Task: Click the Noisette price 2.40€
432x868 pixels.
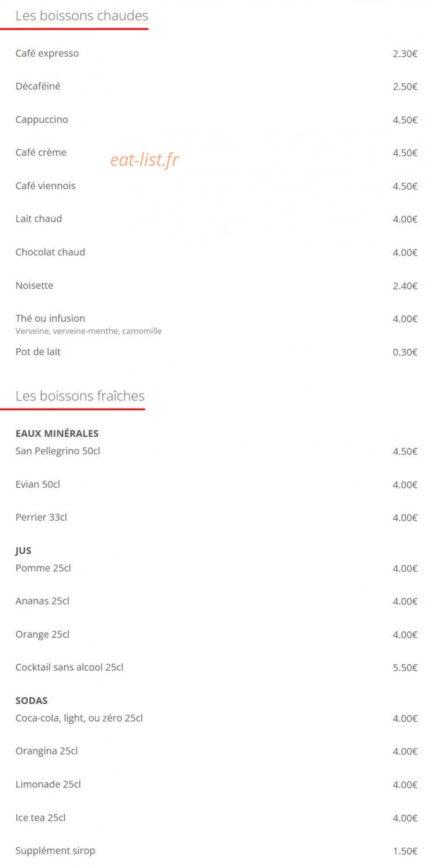Action: [x=405, y=286]
